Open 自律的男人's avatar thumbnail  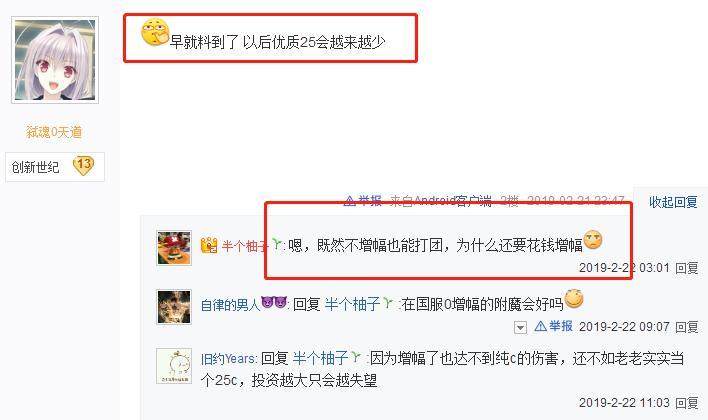tap(174, 307)
